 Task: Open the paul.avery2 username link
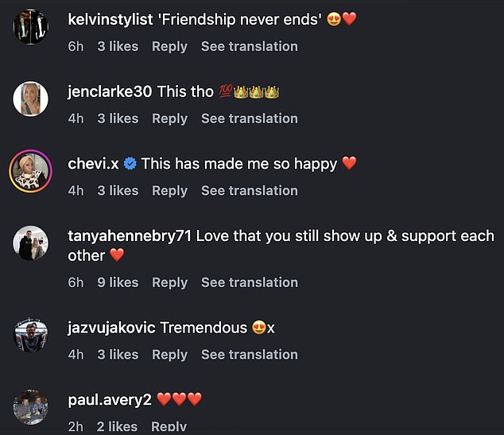click(110, 399)
